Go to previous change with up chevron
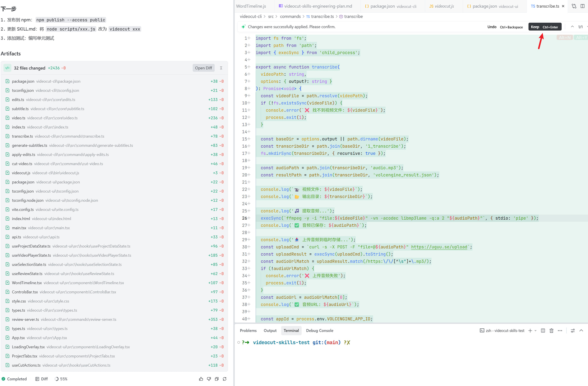The image size is (588, 386). pos(572,27)
